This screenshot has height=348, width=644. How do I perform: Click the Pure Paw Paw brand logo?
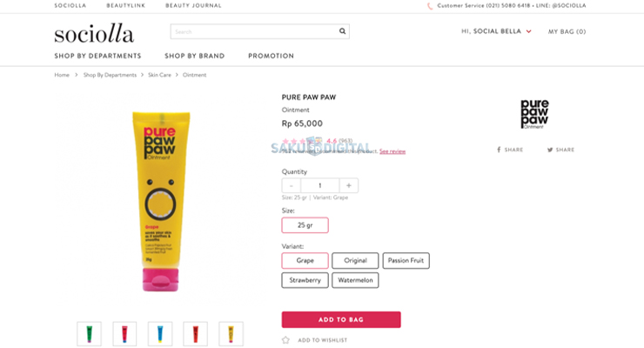[534, 114]
